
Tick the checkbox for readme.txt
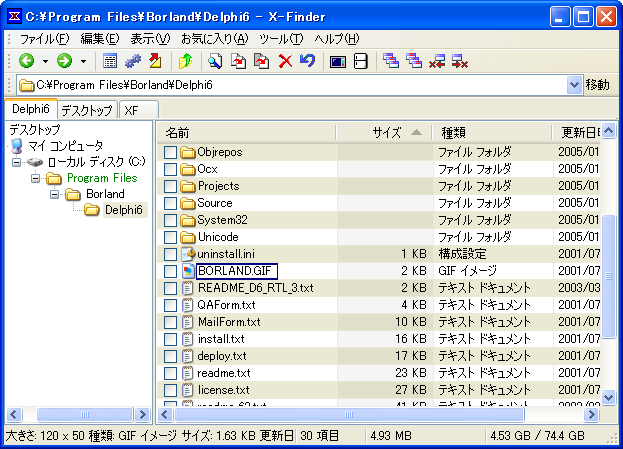click(x=170, y=373)
